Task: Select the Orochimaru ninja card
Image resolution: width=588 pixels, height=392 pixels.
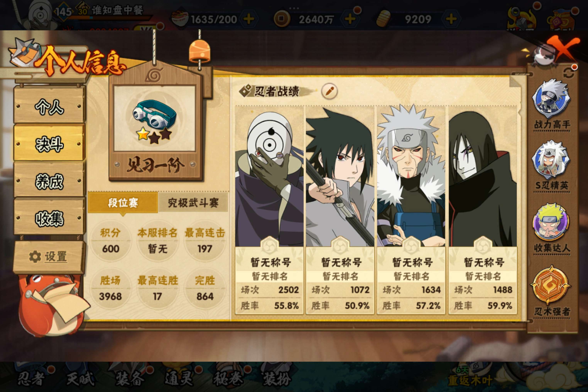Action: coord(482,210)
